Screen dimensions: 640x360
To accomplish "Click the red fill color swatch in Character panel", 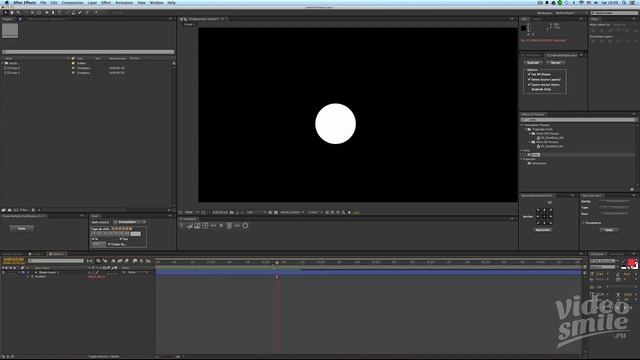I will pyautogui.click(x=631, y=262).
